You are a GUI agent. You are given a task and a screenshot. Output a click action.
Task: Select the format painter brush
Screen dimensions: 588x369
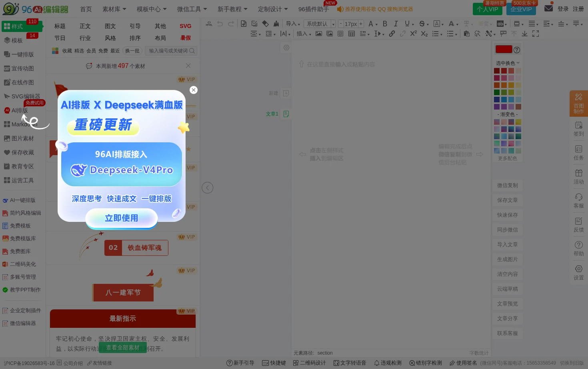(x=276, y=24)
